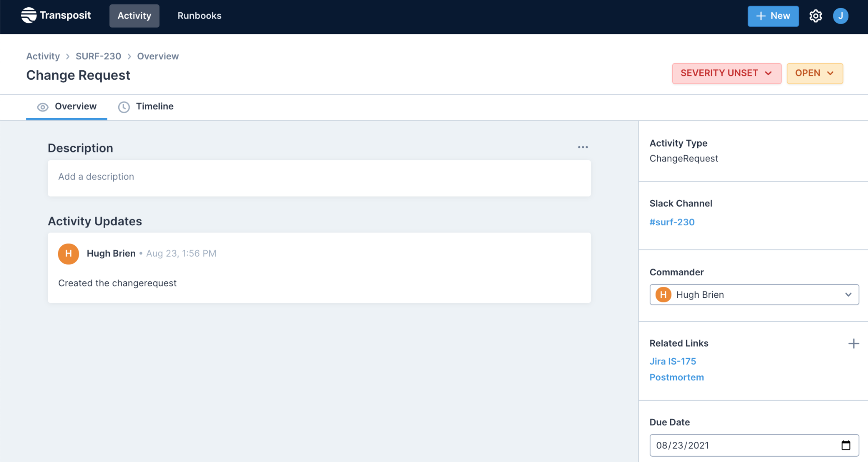Click the Timeline clock icon
Image resolution: width=868 pixels, height=462 pixels.
coord(124,107)
